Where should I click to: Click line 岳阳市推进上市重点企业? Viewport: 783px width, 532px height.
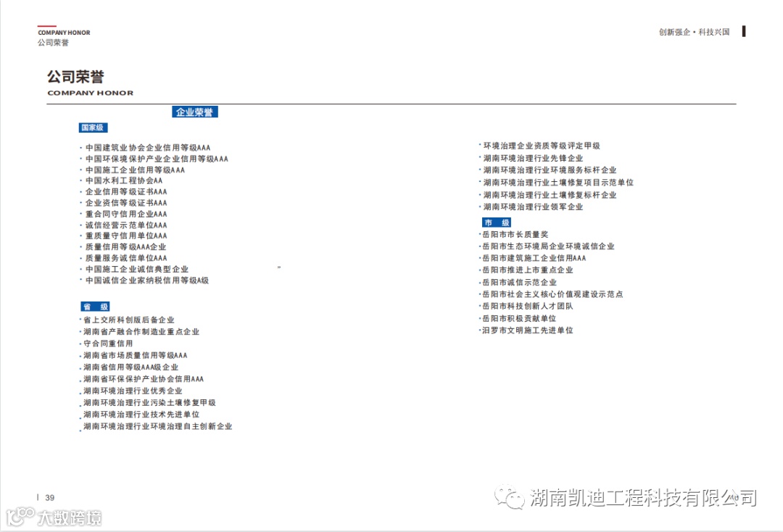coord(528,270)
